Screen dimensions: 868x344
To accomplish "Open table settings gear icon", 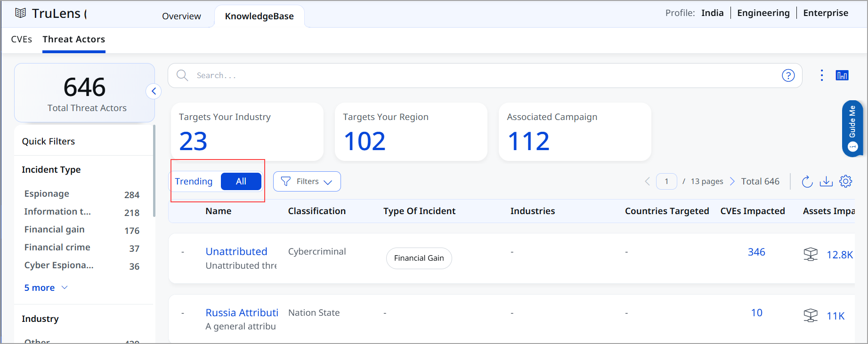I will pyautogui.click(x=846, y=181).
